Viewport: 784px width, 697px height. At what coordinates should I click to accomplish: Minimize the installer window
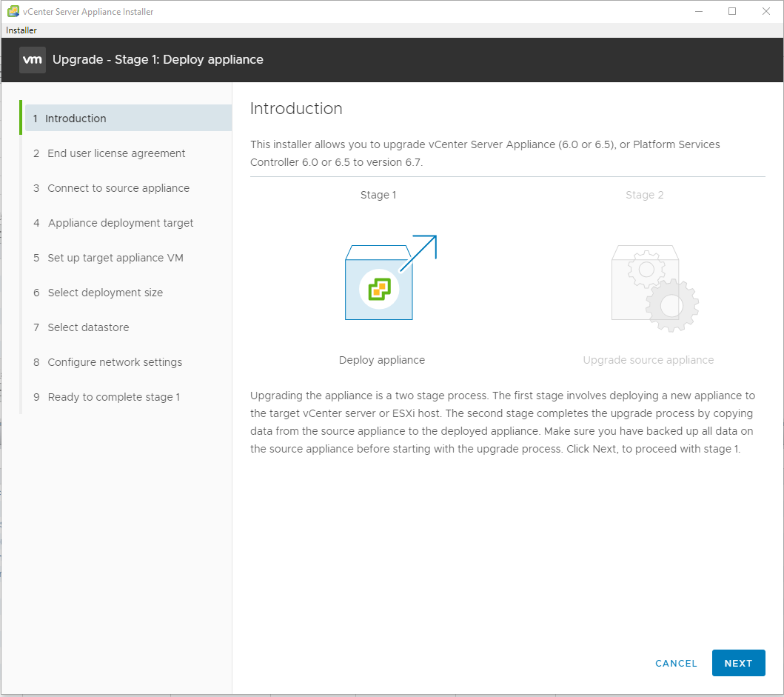point(698,11)
